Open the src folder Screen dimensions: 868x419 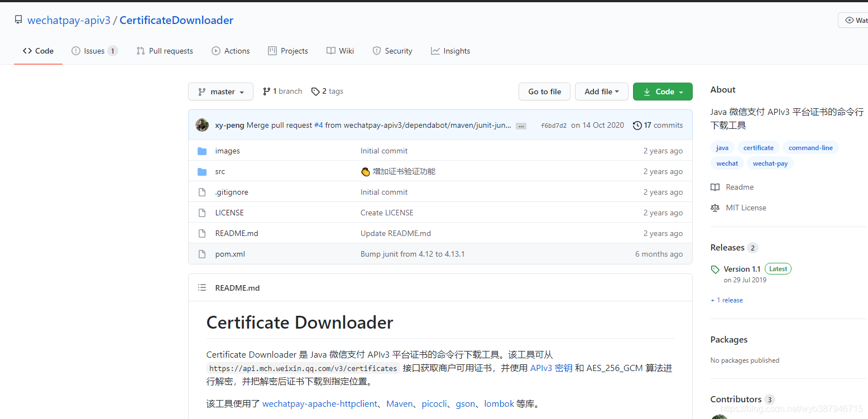(x=220, y=172)
